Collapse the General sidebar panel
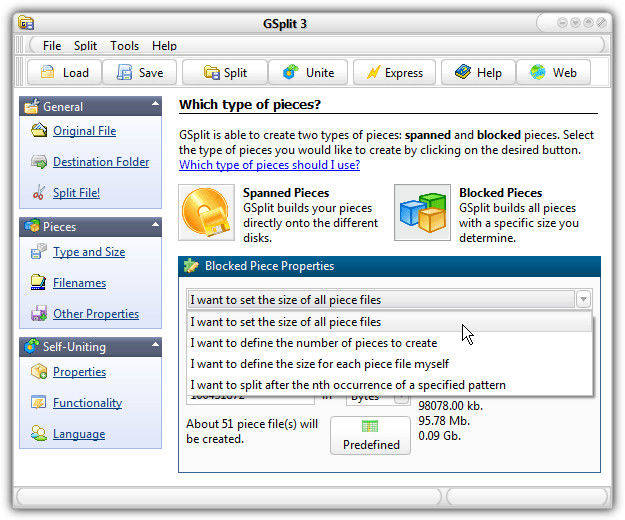Screen dimensions: 625x520 tap(155, 104)
